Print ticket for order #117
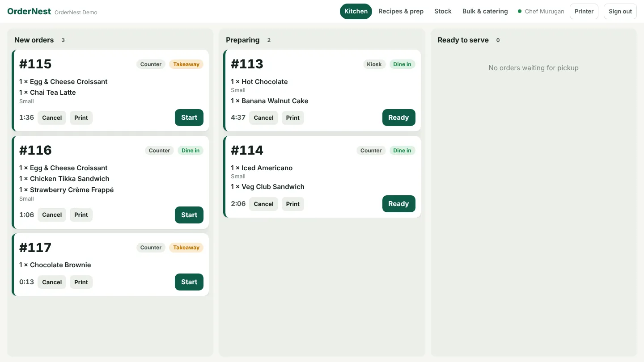Image resolution: width=644 pixels, height=362 pixels. 81,282
